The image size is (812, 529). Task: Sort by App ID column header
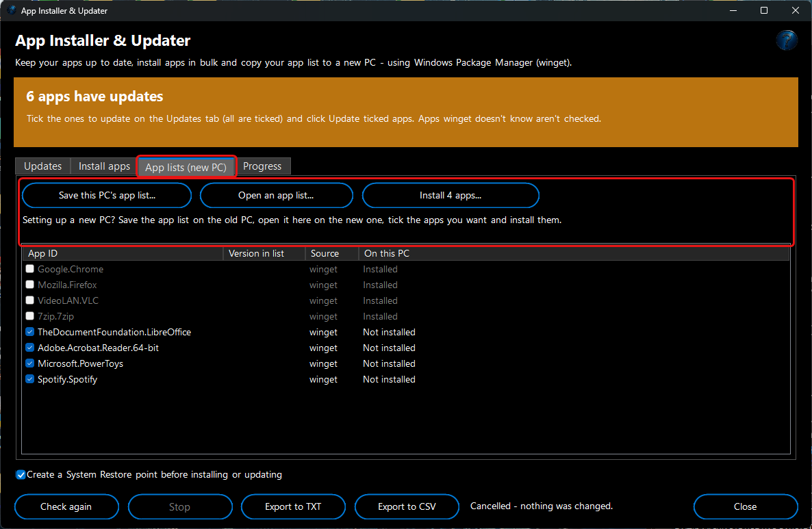pos(123,253)
